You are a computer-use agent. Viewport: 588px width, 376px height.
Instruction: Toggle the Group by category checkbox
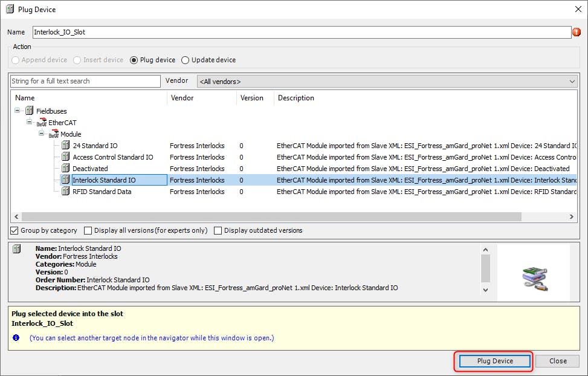click(x=15, y=230)
